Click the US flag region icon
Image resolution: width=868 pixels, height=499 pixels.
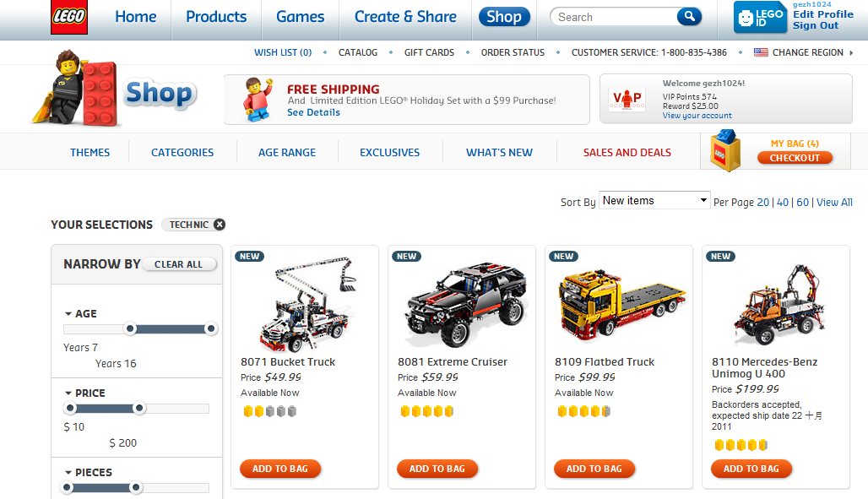click(x=761, y=52)
